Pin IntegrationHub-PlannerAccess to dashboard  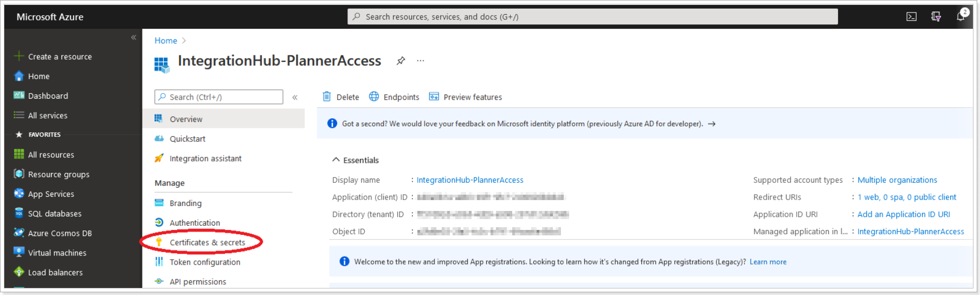click(401, 61)
